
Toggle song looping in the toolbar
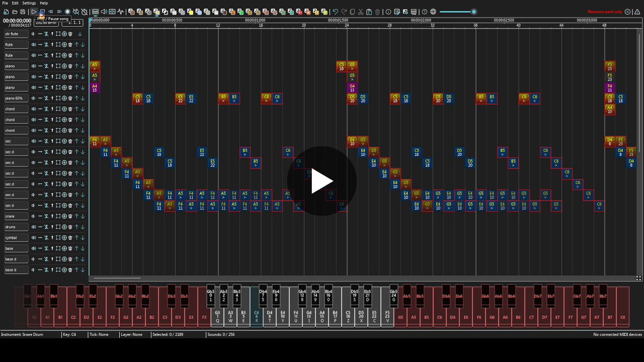[76, 11]
